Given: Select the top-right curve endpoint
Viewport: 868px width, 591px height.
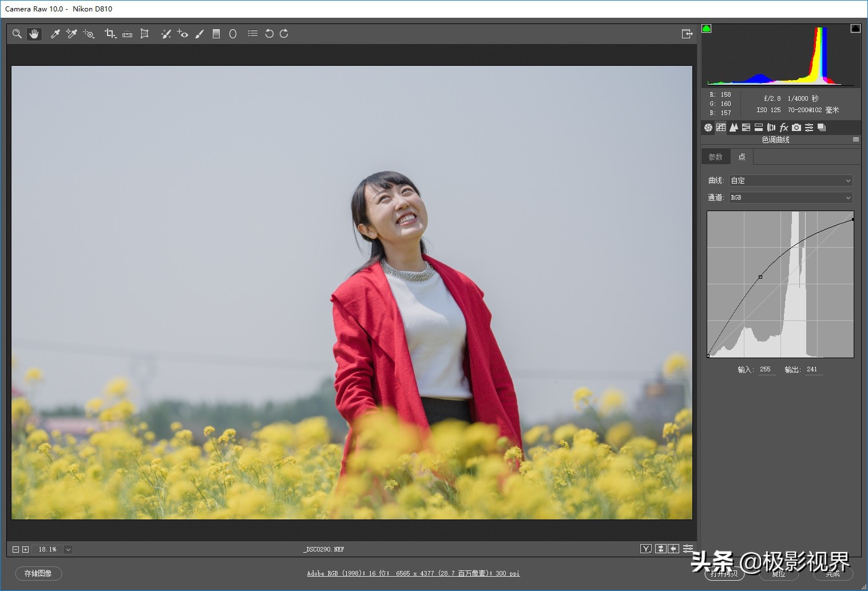Looking at the screenshot, I should [853, 219].
